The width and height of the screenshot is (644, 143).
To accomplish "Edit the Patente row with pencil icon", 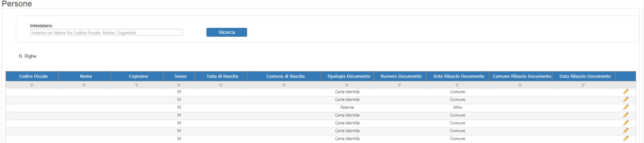I will coord(625,107).
